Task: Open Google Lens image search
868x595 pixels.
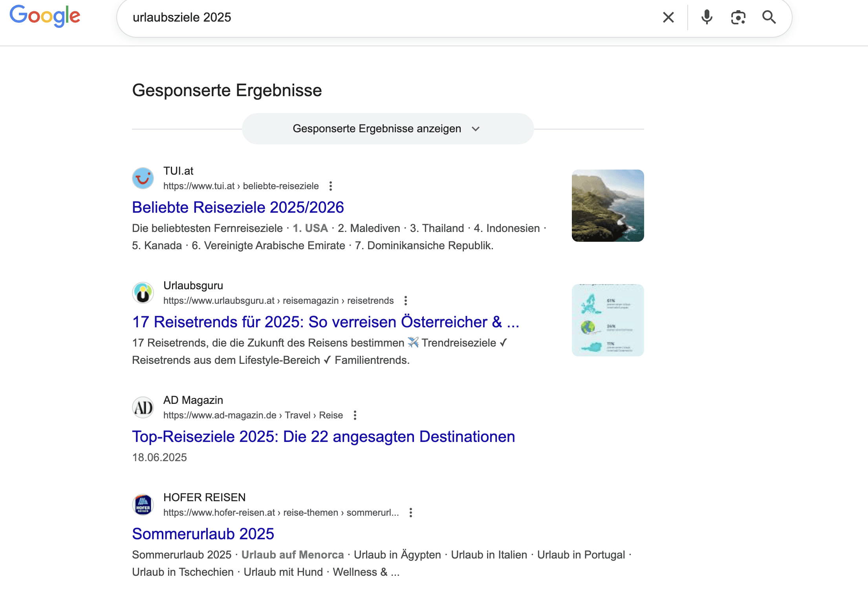Action: point(738,17)
